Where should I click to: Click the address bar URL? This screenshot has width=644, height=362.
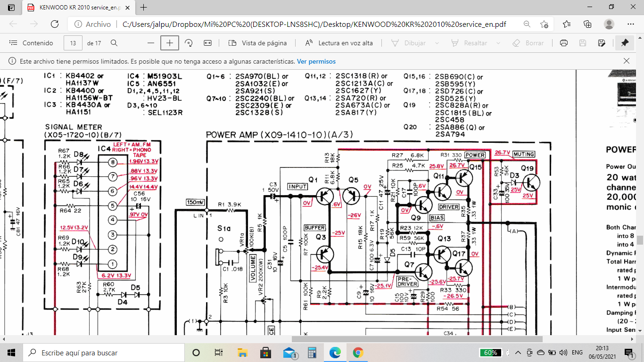[314, 24]
